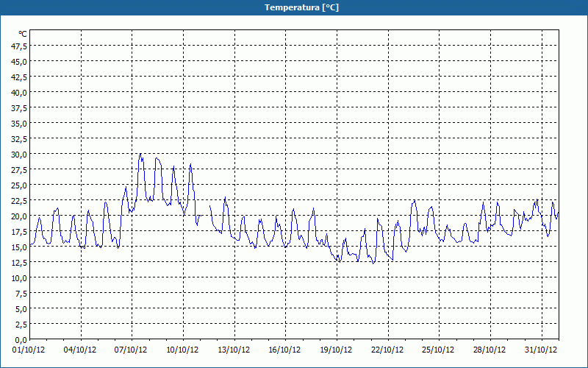Select the 37,5 y-axis value
588x368 pixels.
(20, 107)
